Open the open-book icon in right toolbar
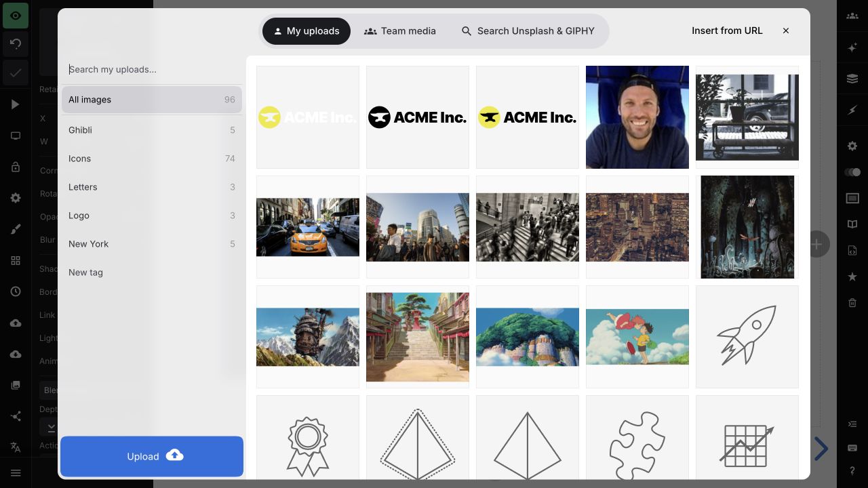Viewport: 868px width, 488px height. coord(852,224)
